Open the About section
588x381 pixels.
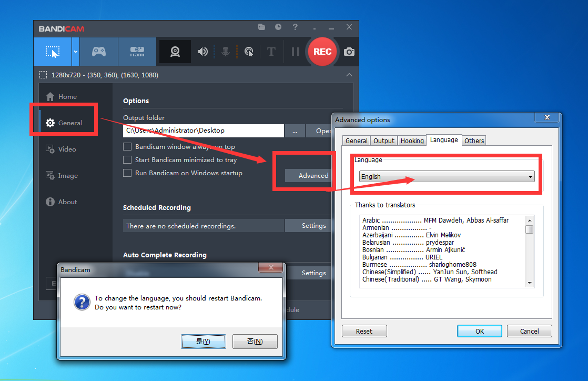click(62, 202)
